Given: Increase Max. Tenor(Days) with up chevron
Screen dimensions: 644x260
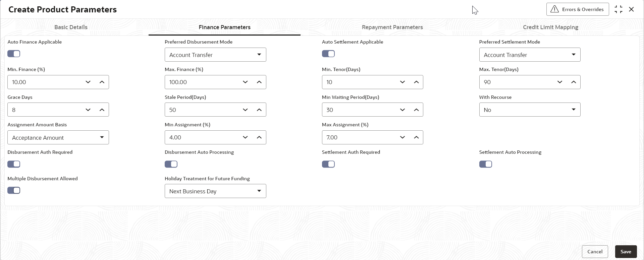Looking at the screenshot, I should (x=574, y=82).
